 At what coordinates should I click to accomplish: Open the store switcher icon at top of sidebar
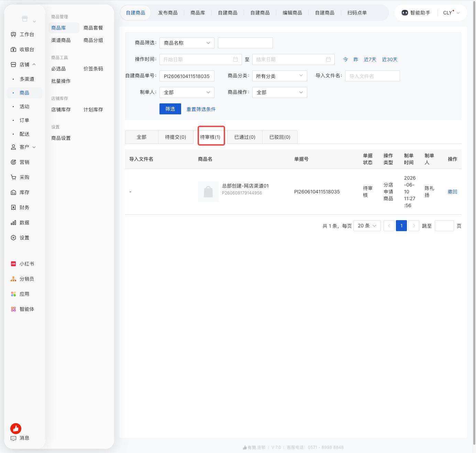click(x=24, y=19)
